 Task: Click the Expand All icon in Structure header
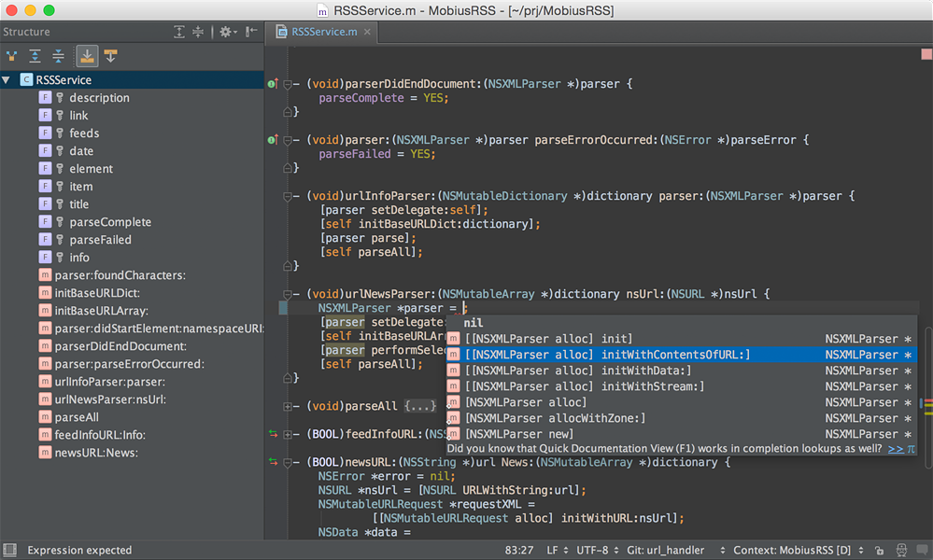(x=179, y=32)
